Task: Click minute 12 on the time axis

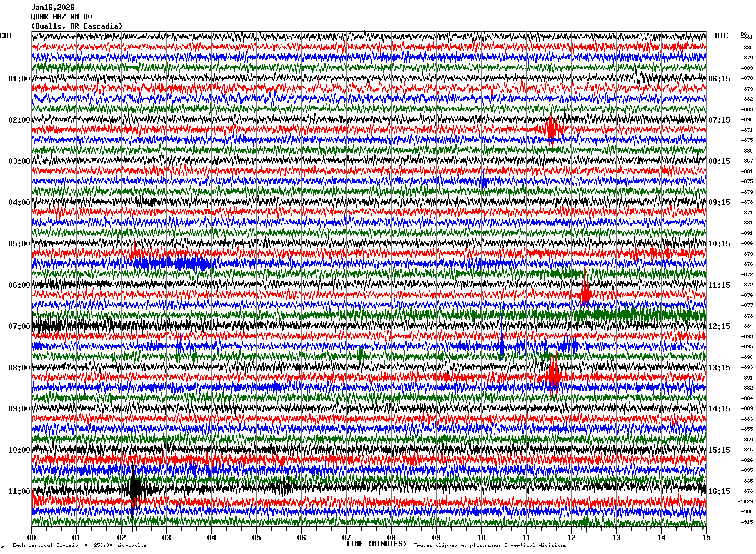Action: click(x=571, y=537)
